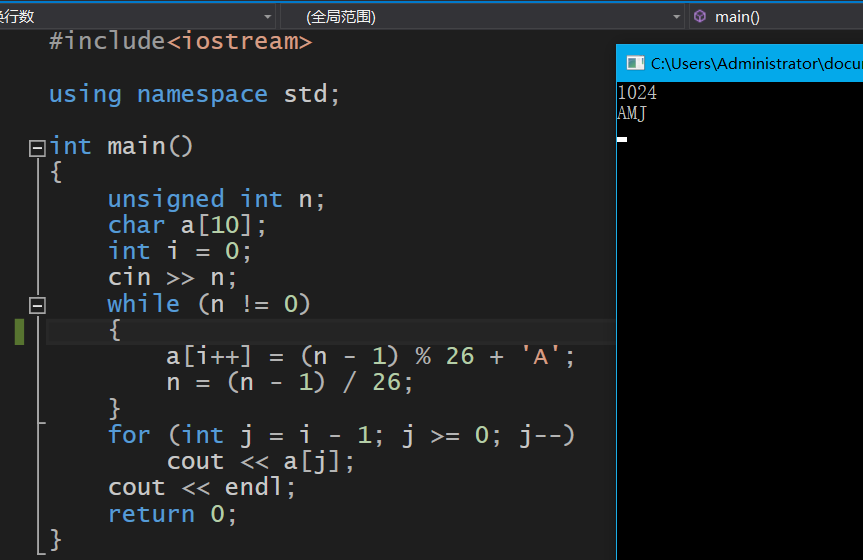Open the leftmost project dropdown arrow

point(267,17)
